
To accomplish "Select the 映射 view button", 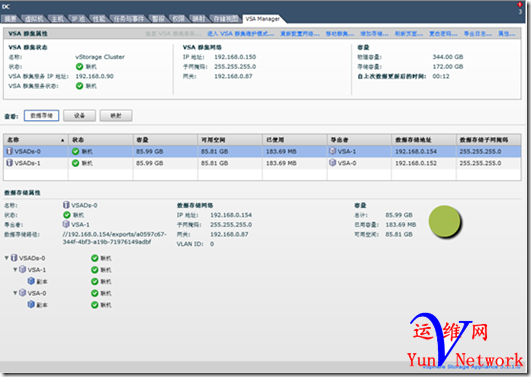I will 116,116.
